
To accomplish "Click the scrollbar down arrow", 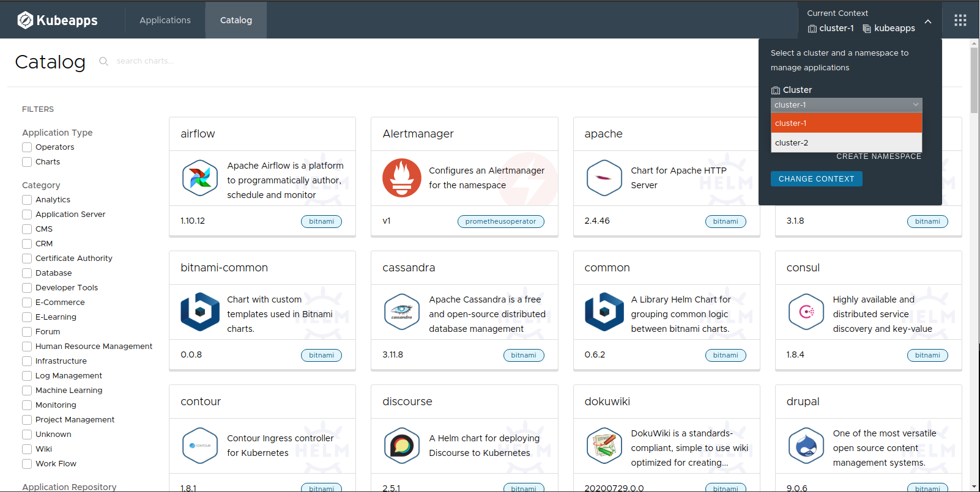I will 974,486.
